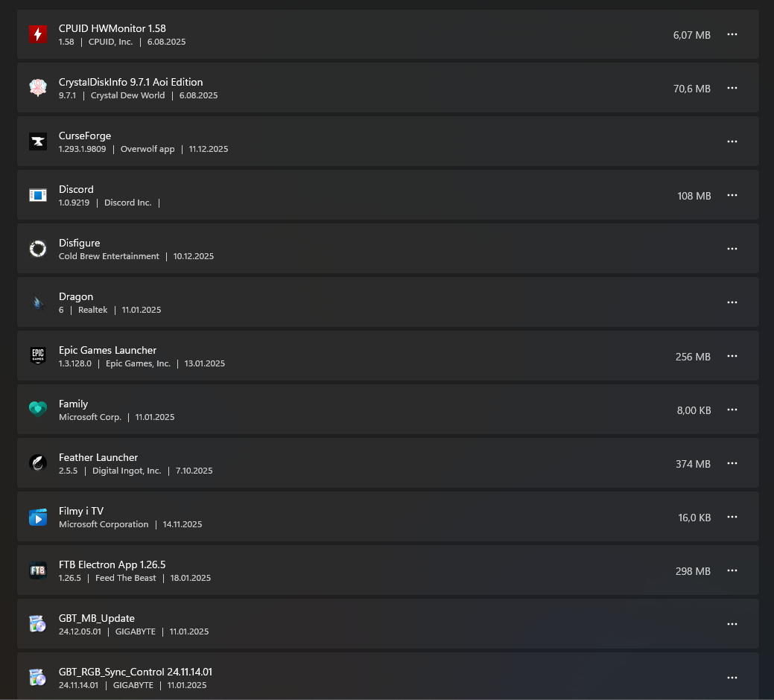Open more options for CPUID HWMonitor

(732, 34)
